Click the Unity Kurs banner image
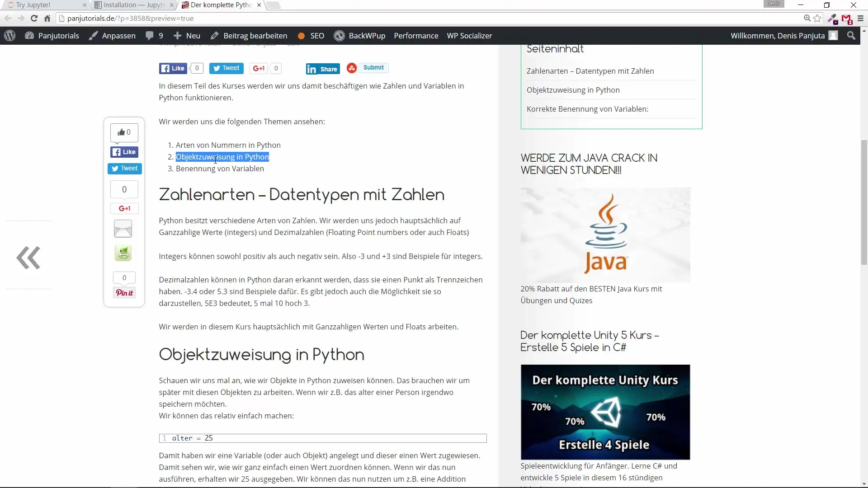The image size is (868, 488). (x=605, y=412)
